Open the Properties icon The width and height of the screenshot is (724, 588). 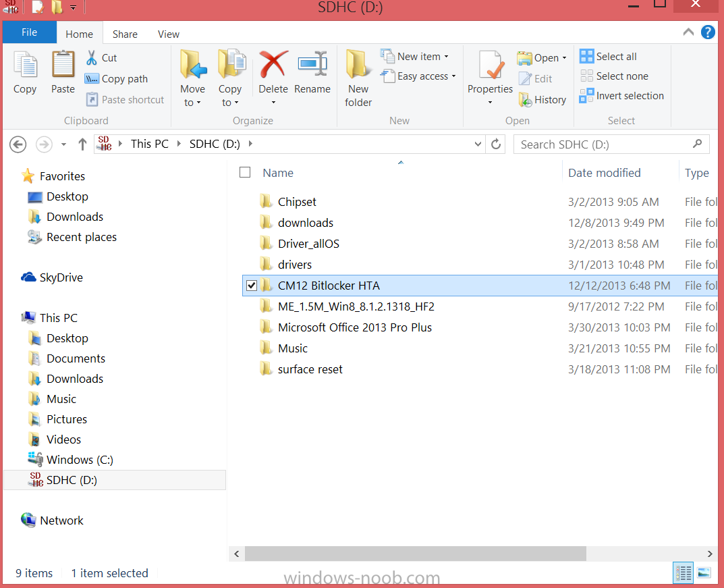pos(491,65)
